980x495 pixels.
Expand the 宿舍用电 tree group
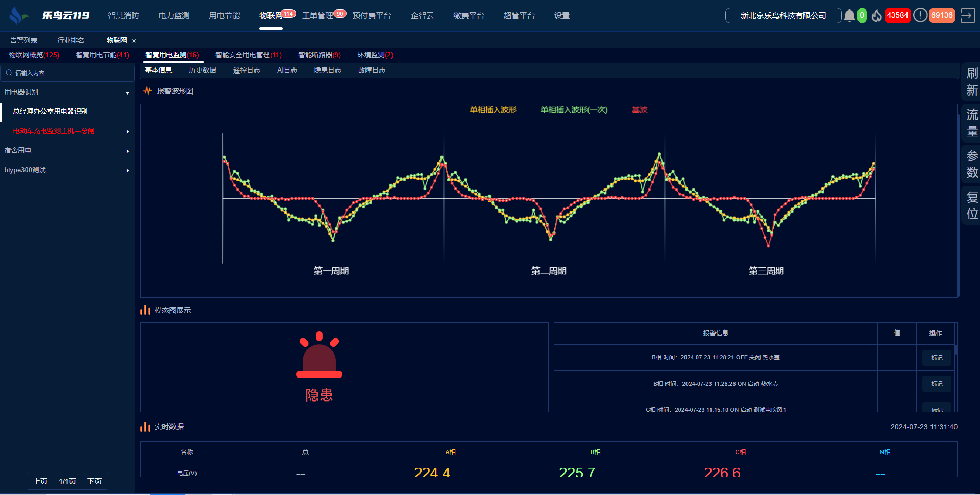[127, 151]
